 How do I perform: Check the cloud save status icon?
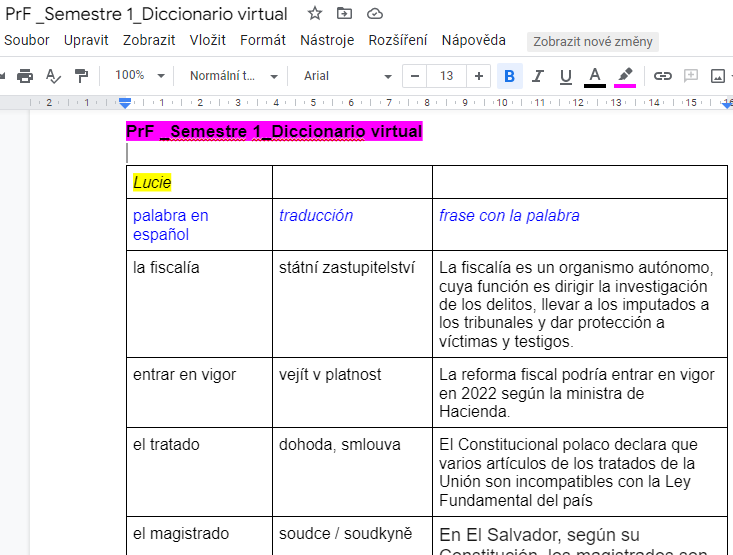point(375,14)
